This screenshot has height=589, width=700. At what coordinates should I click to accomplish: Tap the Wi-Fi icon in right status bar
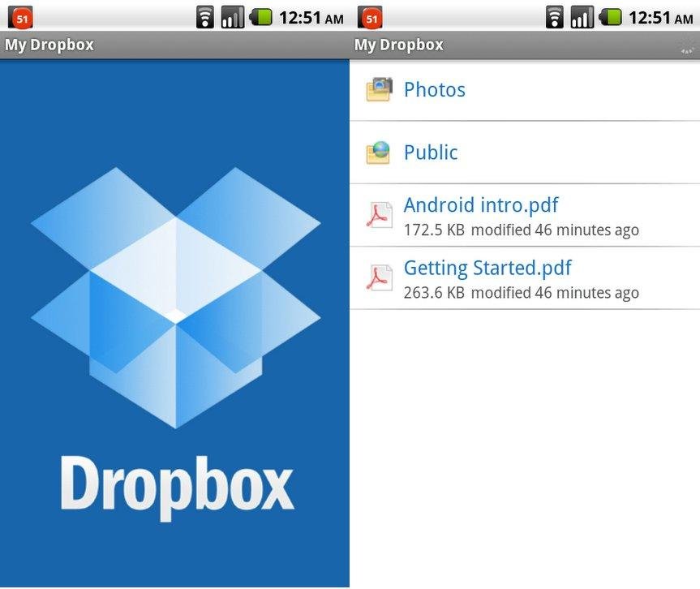[x=555, y=18]
